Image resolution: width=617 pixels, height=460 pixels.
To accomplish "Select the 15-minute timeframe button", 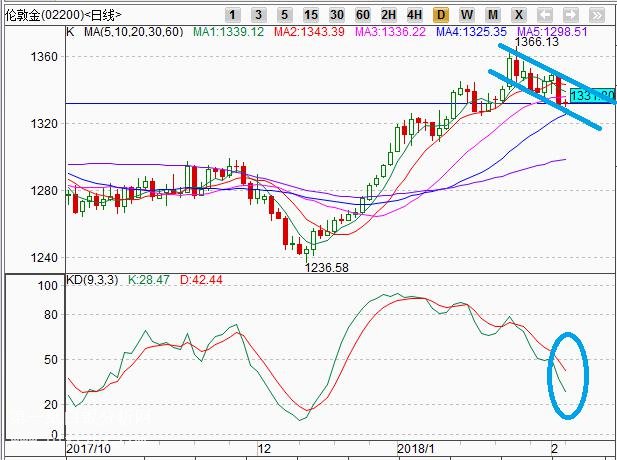I will (x=310, y=15).
